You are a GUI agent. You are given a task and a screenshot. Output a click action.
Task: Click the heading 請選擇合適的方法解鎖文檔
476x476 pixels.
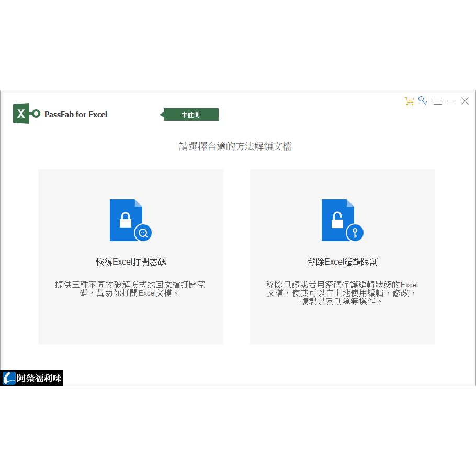235,146
